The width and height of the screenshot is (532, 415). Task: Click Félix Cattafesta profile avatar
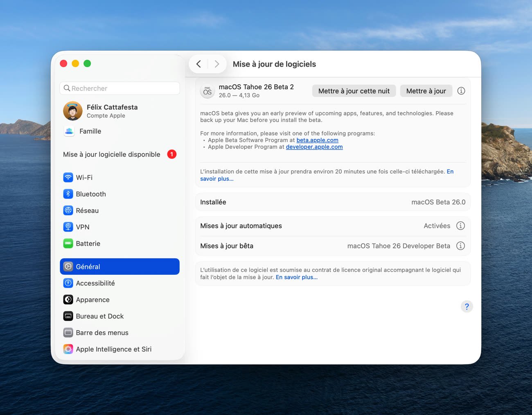[x=73, y=111]
